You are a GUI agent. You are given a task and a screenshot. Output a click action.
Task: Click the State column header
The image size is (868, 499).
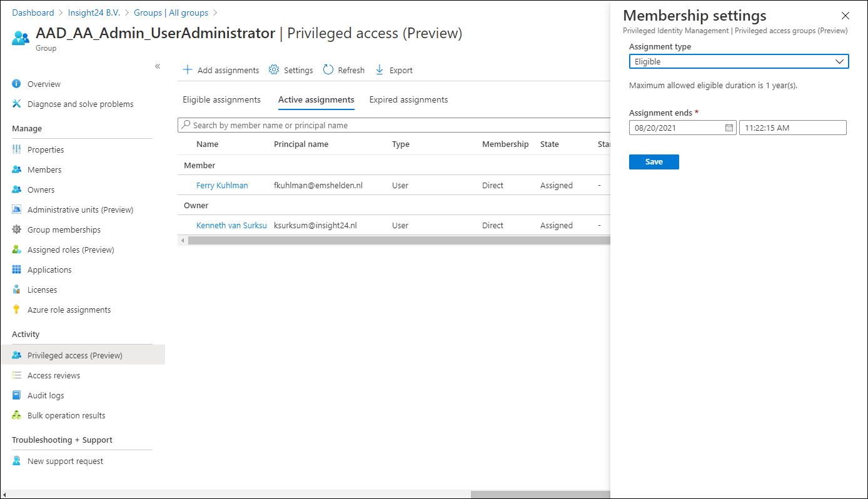pyautogui.click(x=550, y=144)
